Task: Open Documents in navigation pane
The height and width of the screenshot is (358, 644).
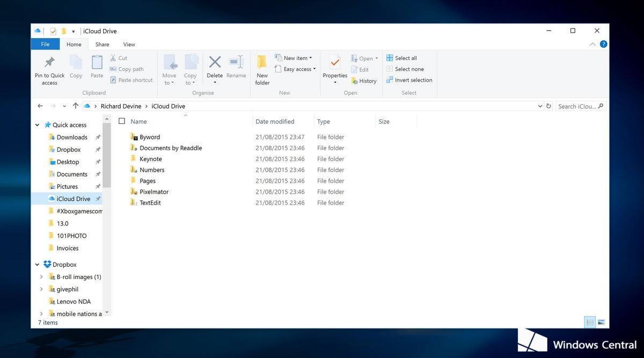Action: pyautogui.click(x=72, y=174)
